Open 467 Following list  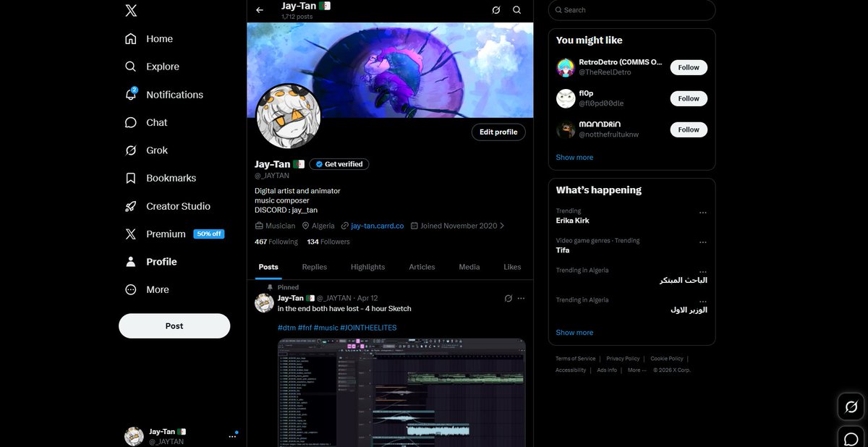point(276,242)
